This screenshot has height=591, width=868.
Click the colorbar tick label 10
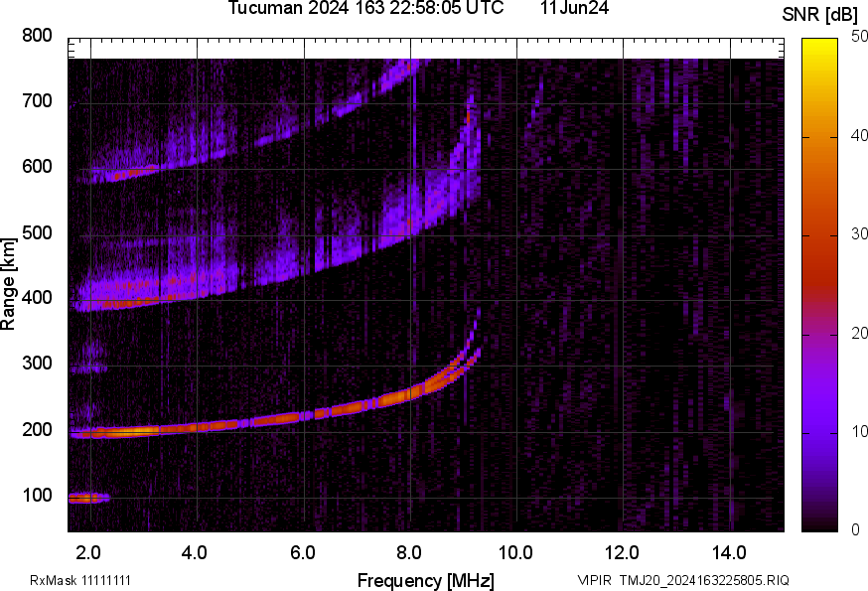pos(859,432)
